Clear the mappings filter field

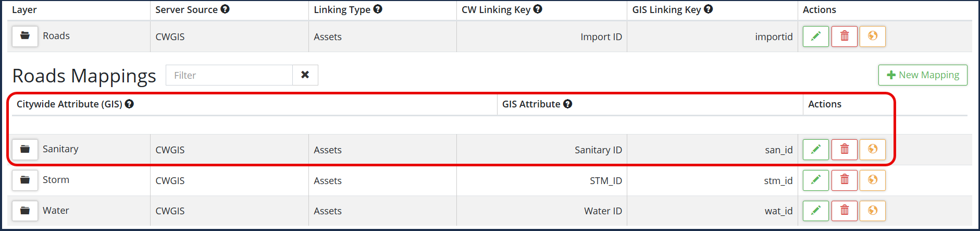(x=305, y=75)
